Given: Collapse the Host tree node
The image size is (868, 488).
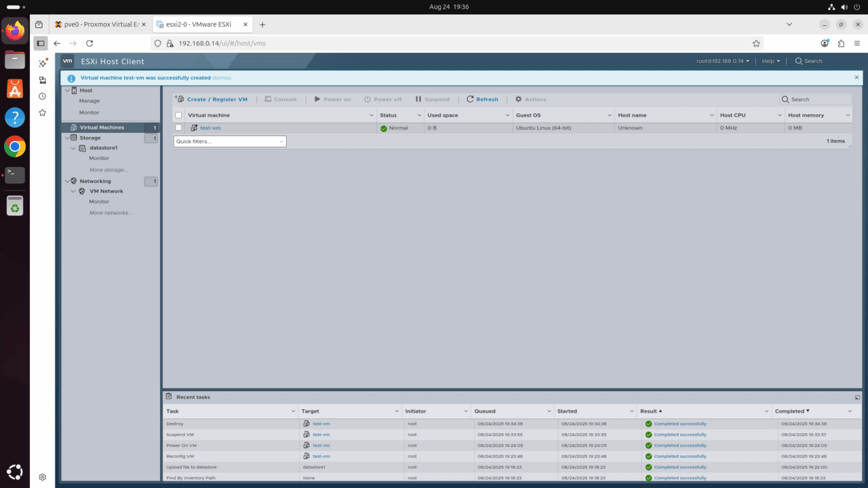Looking at the screenshot, I should (x=66, y=90).
